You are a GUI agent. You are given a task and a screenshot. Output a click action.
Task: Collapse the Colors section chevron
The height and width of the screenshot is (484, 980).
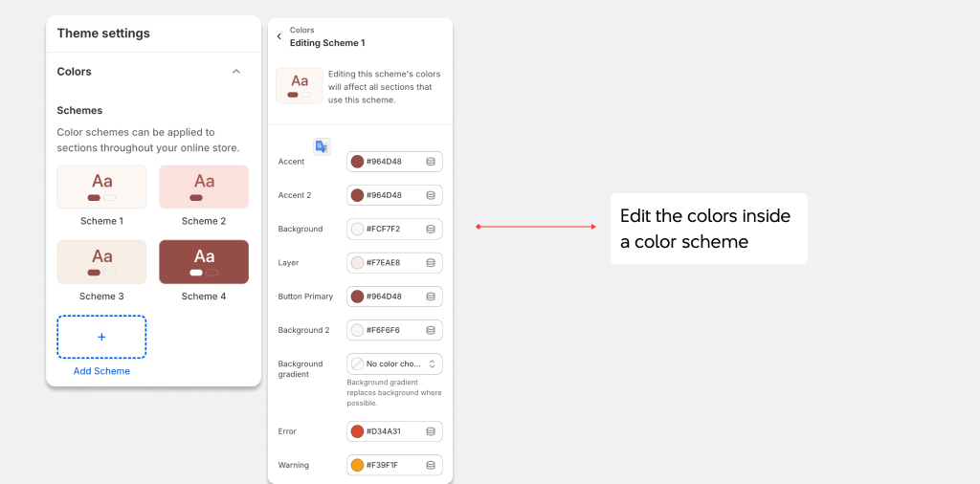(236, 72)
